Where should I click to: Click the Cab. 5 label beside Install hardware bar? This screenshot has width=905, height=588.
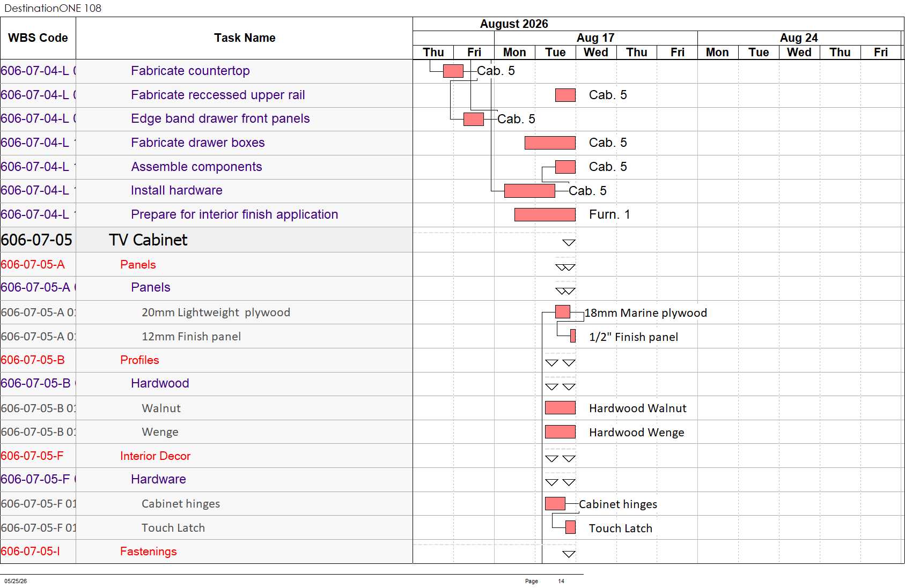587,191
